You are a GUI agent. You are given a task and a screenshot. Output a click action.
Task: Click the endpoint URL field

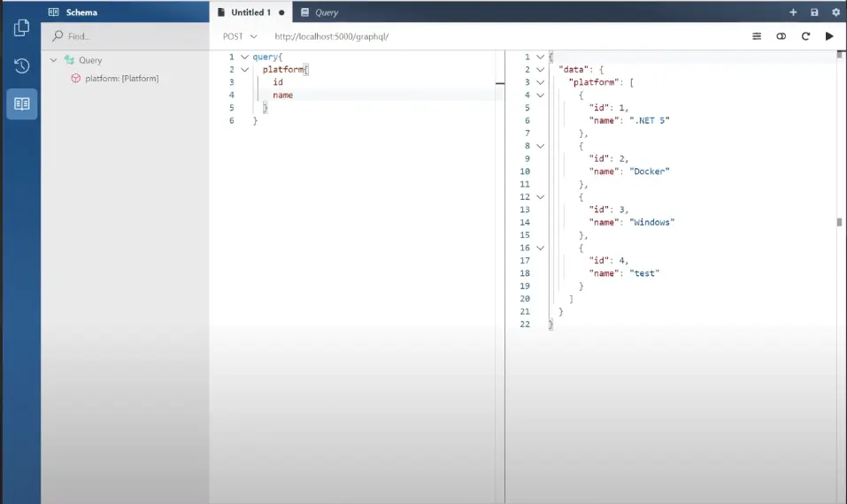(331, 36)
